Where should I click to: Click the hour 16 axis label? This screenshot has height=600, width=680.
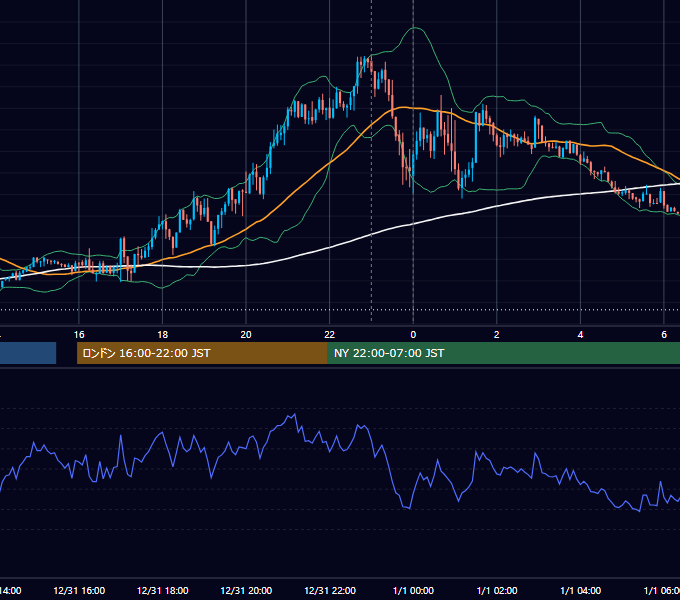pyautogui.click(x=79, y=335)
